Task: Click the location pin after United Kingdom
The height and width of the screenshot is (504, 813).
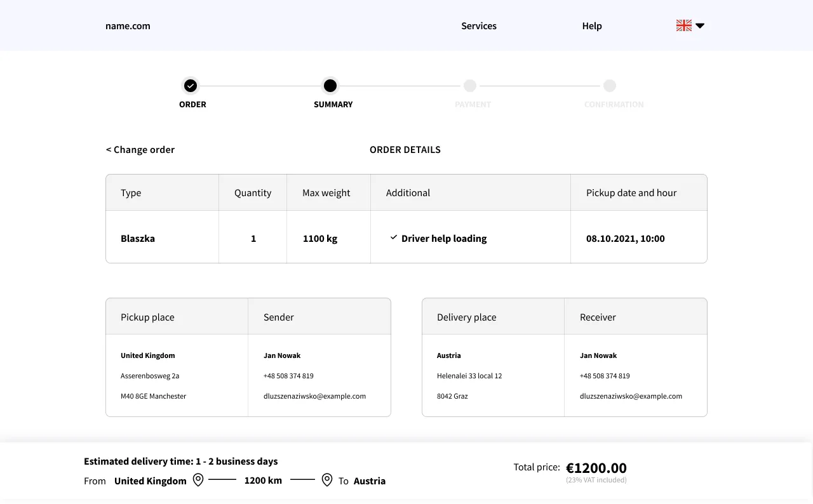Action: pyautogui.click(x=198, y=480)
